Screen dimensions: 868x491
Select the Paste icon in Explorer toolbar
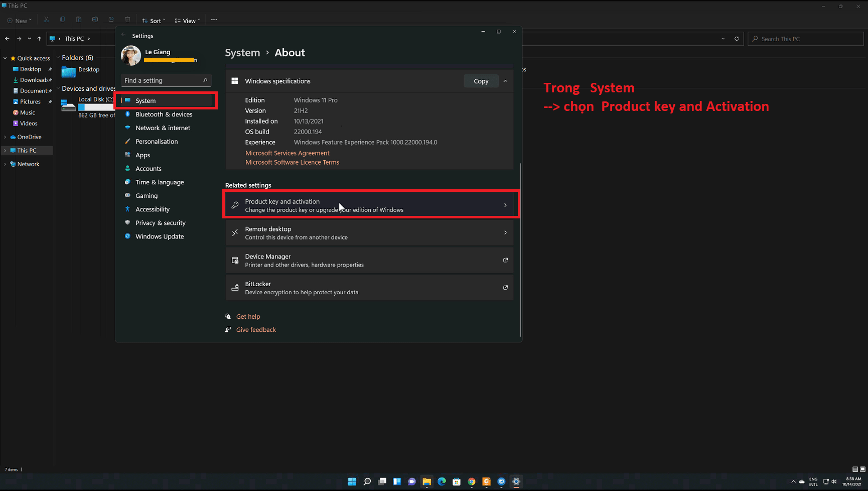(x=79, y=20)
